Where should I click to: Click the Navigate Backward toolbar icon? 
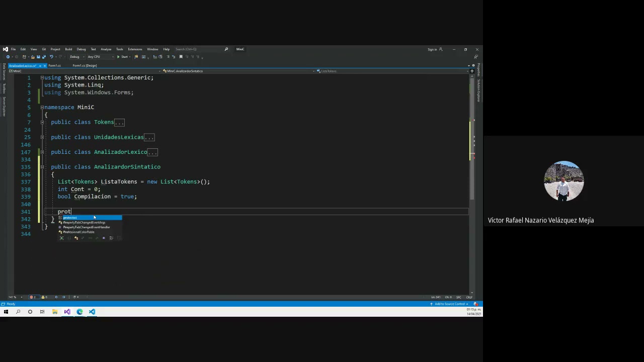8,57
